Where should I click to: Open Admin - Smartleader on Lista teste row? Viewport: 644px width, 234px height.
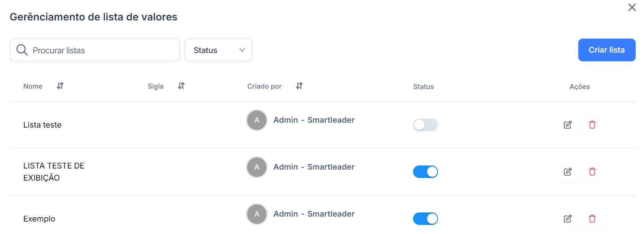click(x=314, y=120)
